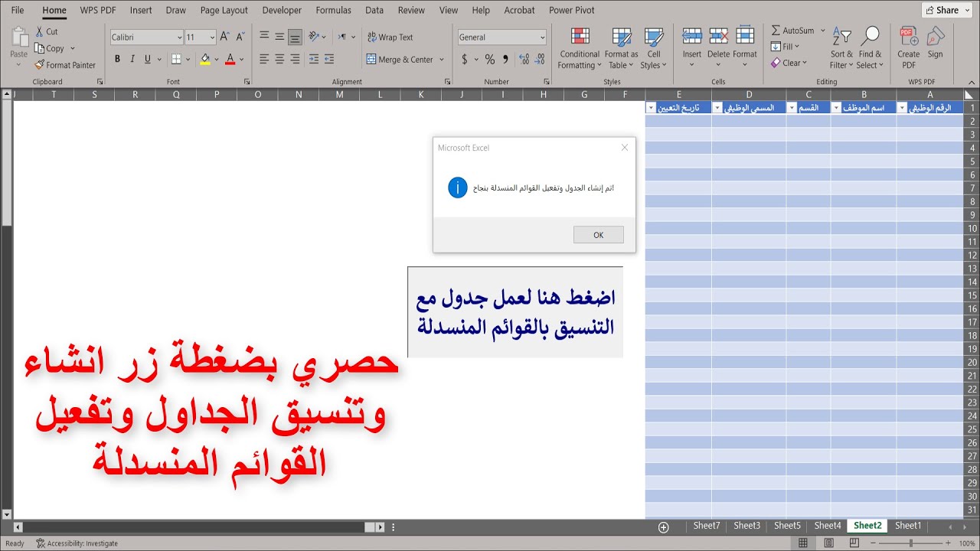This screenshot has width=980, height=551.
Task: Click the zoom slider handle
Action: [x=910, y=543]
